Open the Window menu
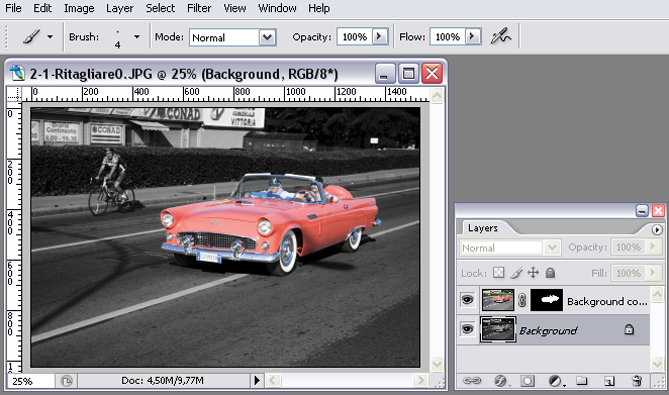The image size is (669, 395). (277, 8)
